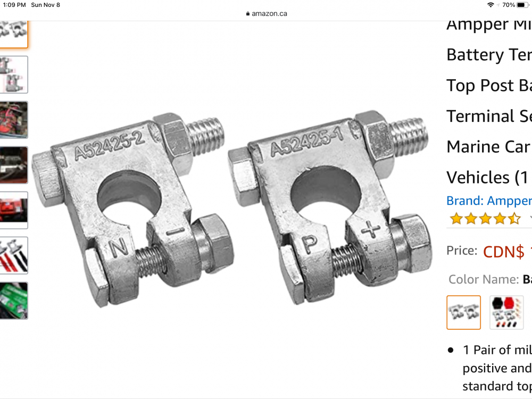
Task: Click the Ampper product title text
Action: (x=489, y=102)
